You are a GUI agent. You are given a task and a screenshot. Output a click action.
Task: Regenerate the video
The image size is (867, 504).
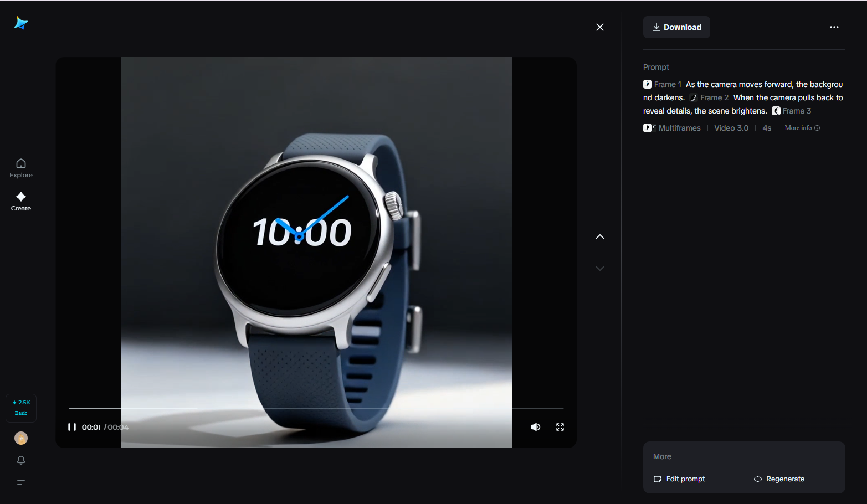[x=779, y=479]
